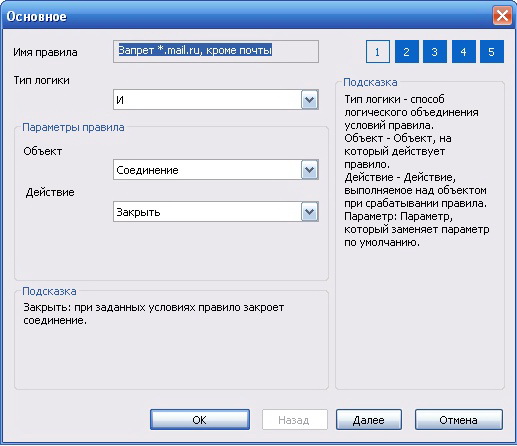Expand the Объект dropdown arrow

point(310,170)
